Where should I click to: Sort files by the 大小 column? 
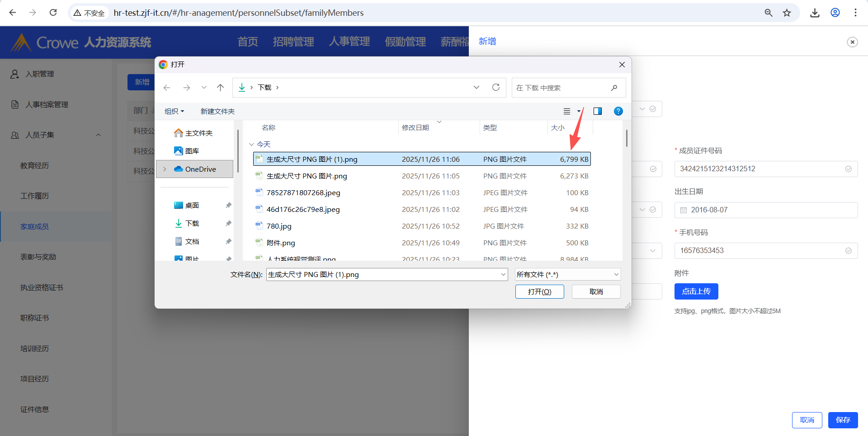pyautogui.click(x=558, y=128)
